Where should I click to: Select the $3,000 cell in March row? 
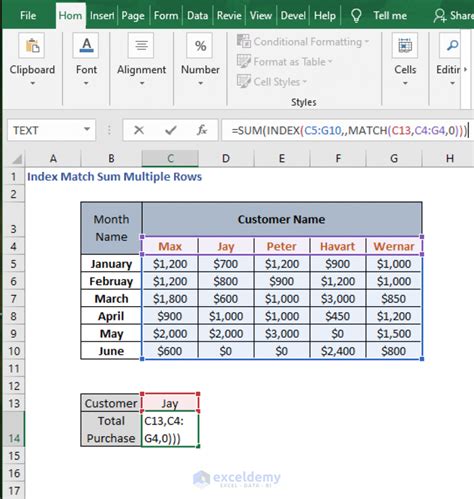pyautogui.click(x=338, y=298)
